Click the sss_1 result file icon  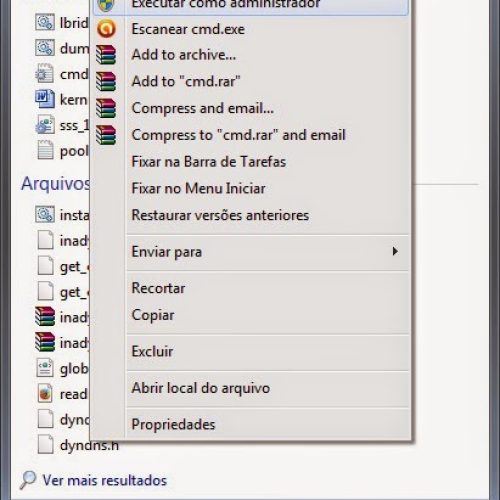[45, 125]
